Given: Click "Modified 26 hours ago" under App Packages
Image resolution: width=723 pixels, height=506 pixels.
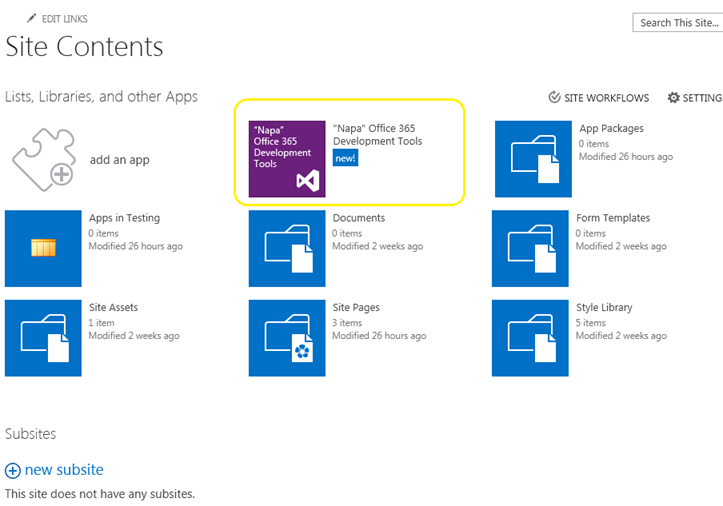Looking at the screenshot, I should 626,157.
